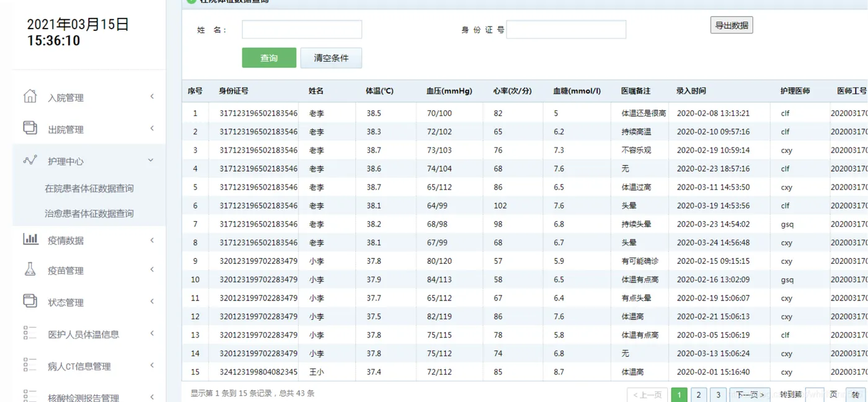Click the 姓名 column header
This screenshot has width=868, height=402.
316,91
